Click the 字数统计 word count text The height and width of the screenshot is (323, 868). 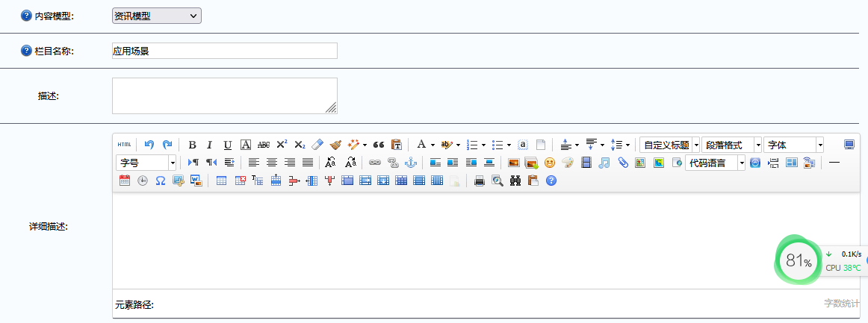point(840,304)
